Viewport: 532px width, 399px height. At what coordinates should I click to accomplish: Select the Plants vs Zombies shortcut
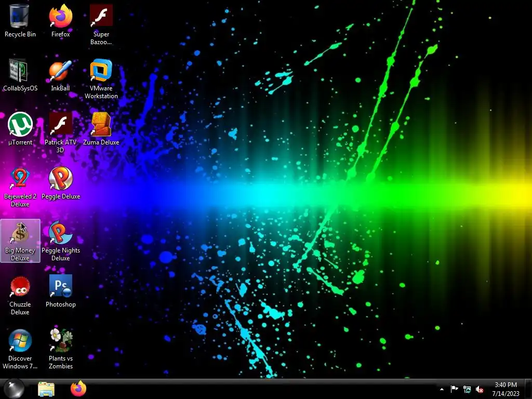pyautogui.click(x=61, y=349)
